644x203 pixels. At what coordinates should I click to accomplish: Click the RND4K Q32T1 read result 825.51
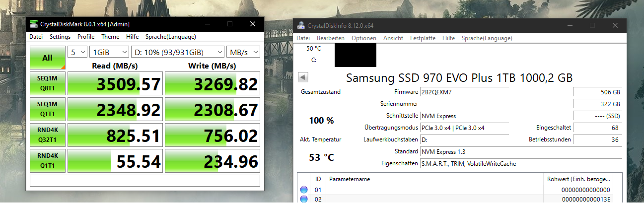click(115, 135)
